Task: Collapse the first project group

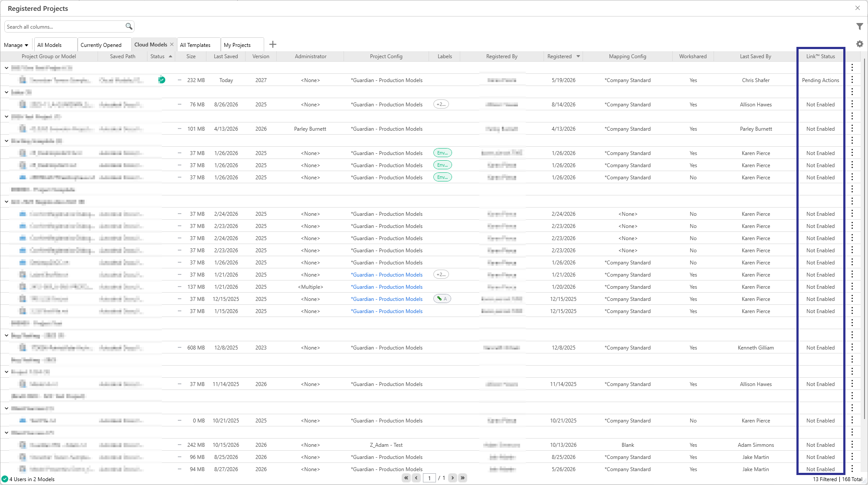Action: pos(6,68)
